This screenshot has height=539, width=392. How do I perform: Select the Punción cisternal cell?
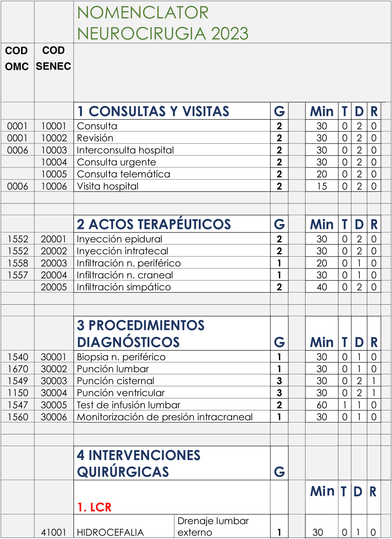pos(115,381)
